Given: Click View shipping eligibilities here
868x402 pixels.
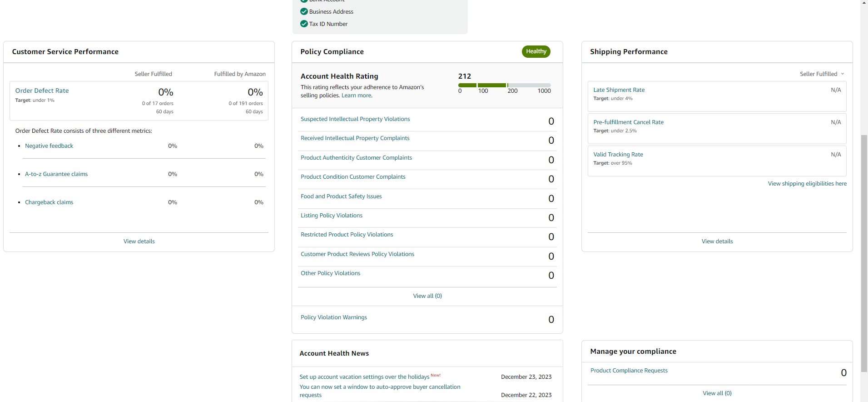Looking at the screenshot, I should coord(807,184).
